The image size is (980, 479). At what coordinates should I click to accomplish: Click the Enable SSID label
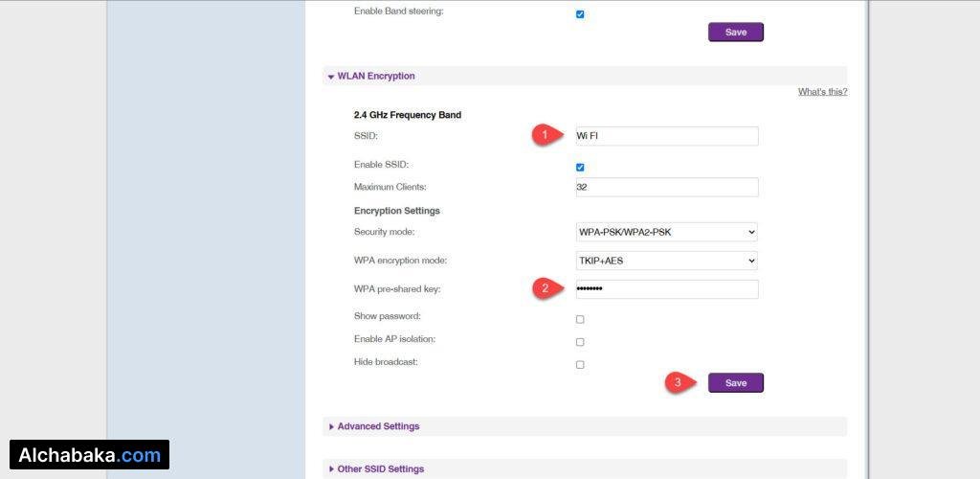point(381,165)
